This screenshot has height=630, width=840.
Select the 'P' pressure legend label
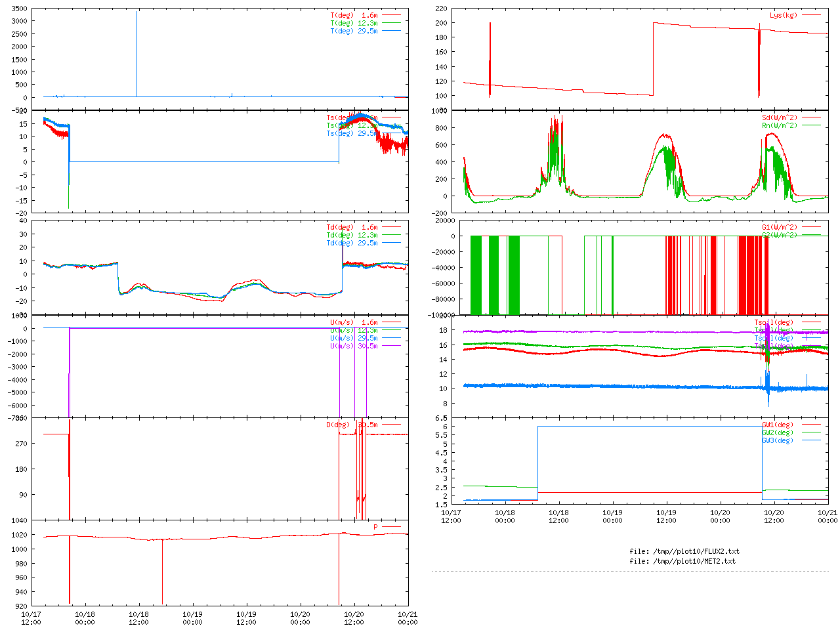click(376, 527)
